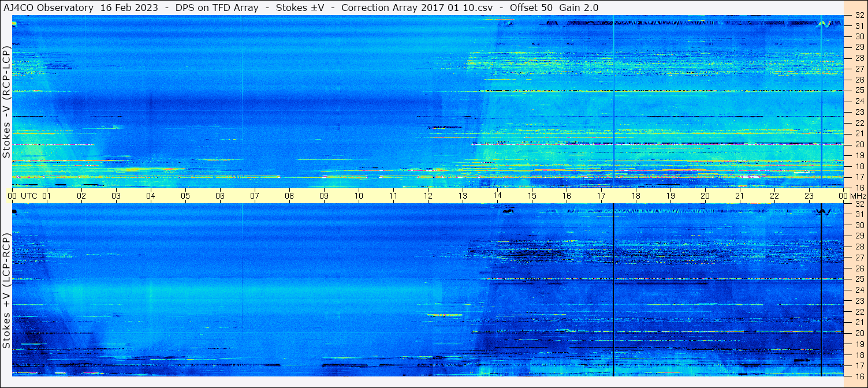Click the 'UTC' label on time axis
Image resolution: width=868 pixels, height=388 pixels.
pyautogui.click(x=29, y=196)
